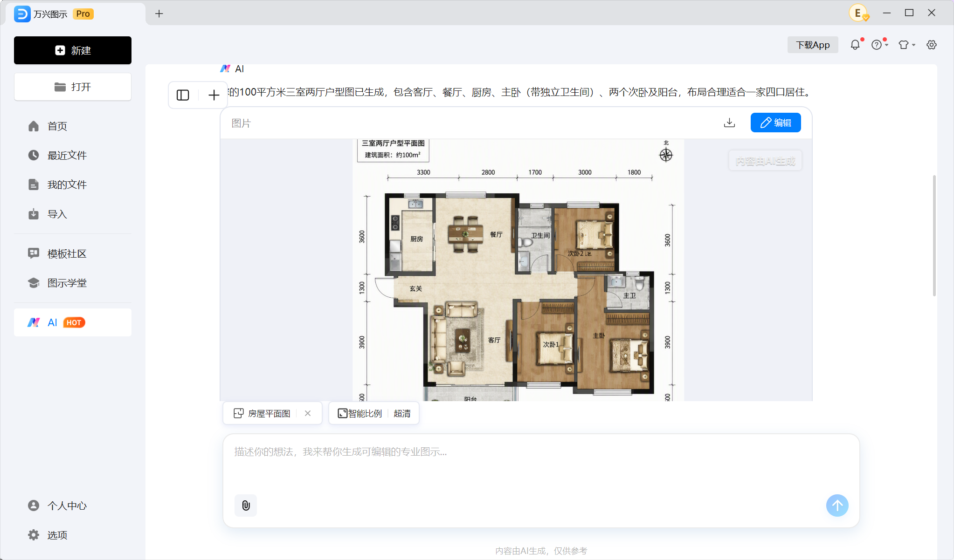
Task: Click the 万兴图示 app logo icon
Action: [22, 14]
